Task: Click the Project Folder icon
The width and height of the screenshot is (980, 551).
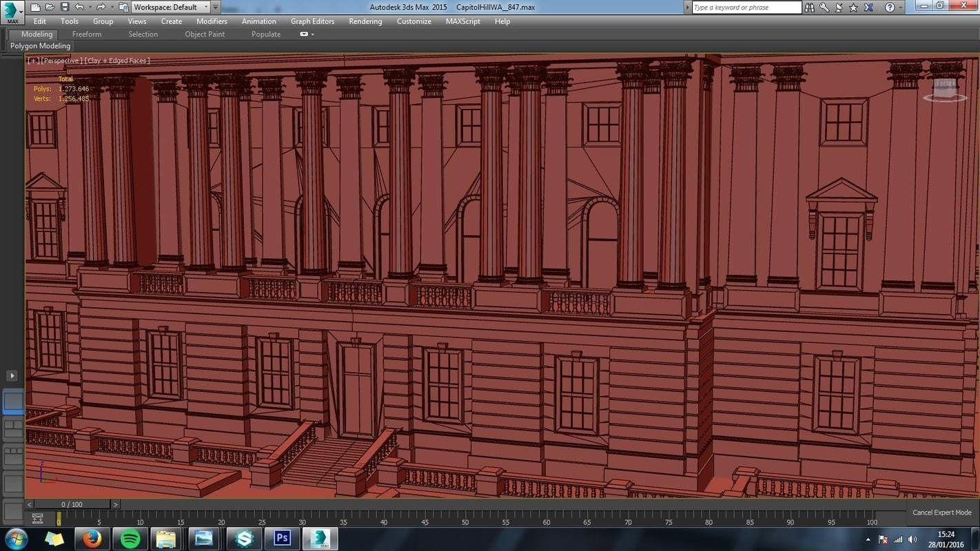Action: pyautogui.click(x=123, y=7)
